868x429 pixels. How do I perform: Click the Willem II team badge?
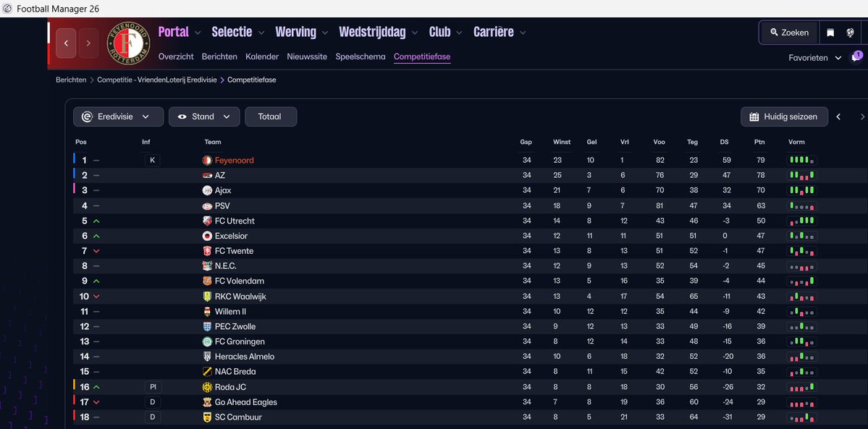(207, 312)
